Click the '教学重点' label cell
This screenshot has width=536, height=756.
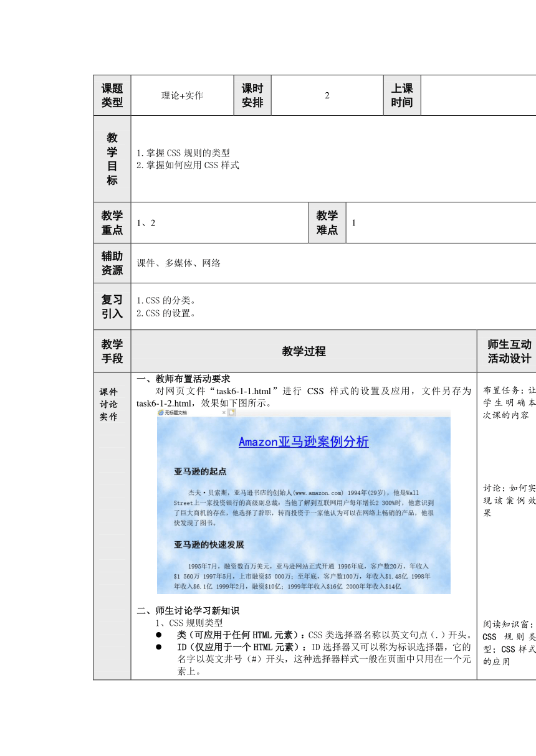112,223
